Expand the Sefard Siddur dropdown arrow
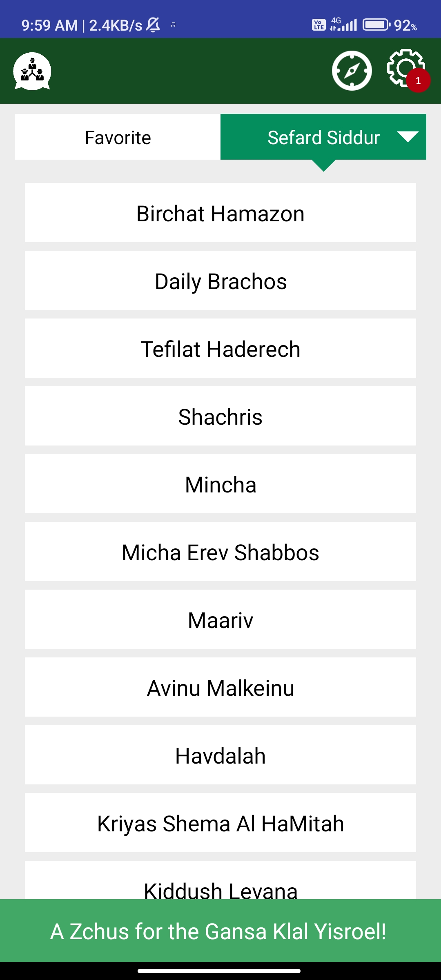This screenshot has width=441, height=980. click(408, 136)
